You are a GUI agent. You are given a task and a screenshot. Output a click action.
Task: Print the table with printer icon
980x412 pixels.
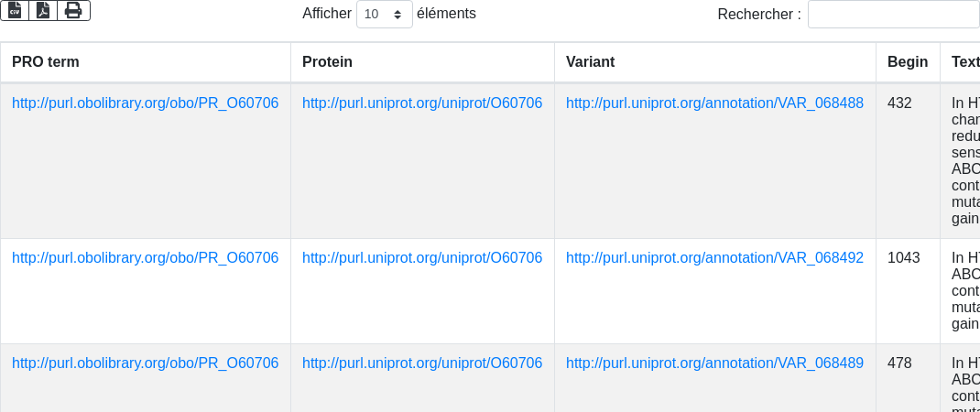click(x=73, y=10)
